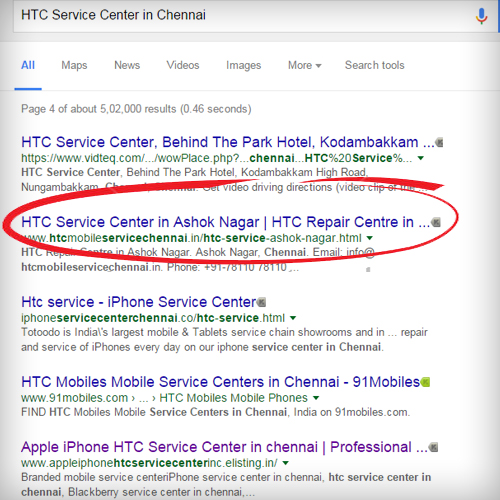Open Search tools options
Screen dimensions: 500x500
click(374, 65)
